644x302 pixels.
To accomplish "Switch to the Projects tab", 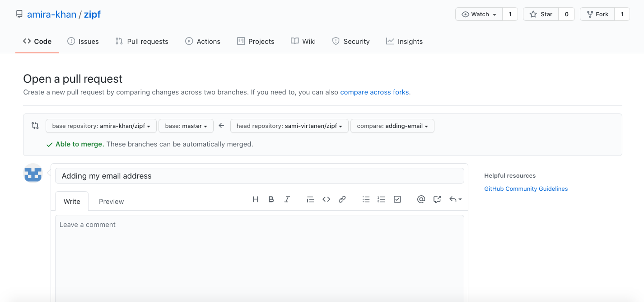I will coord(256,41).
